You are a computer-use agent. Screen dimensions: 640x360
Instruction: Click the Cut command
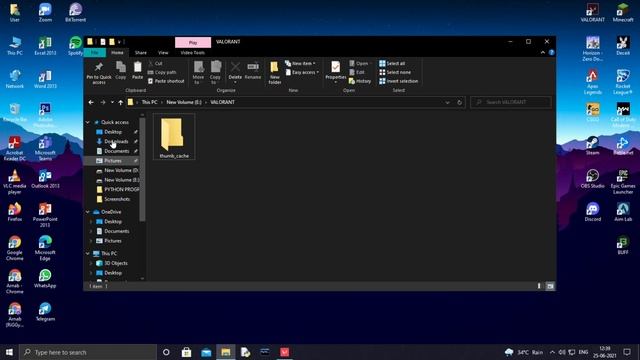155,63
